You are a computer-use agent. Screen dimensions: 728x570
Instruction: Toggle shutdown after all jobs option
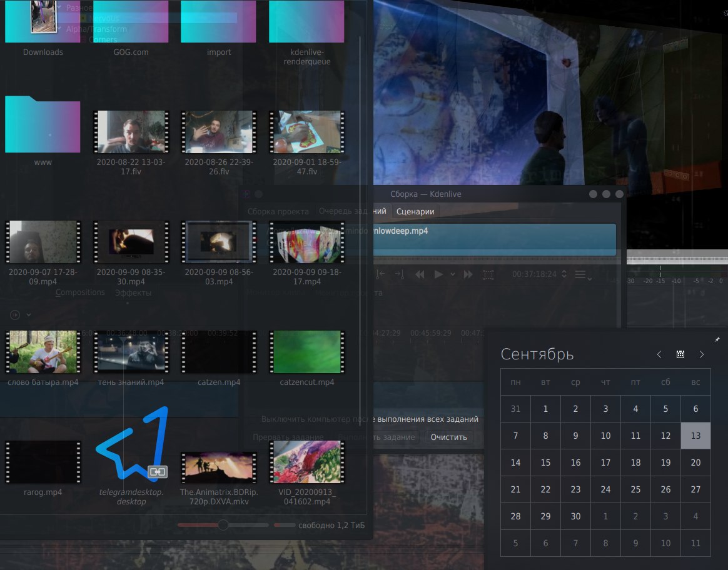point(370,419)
